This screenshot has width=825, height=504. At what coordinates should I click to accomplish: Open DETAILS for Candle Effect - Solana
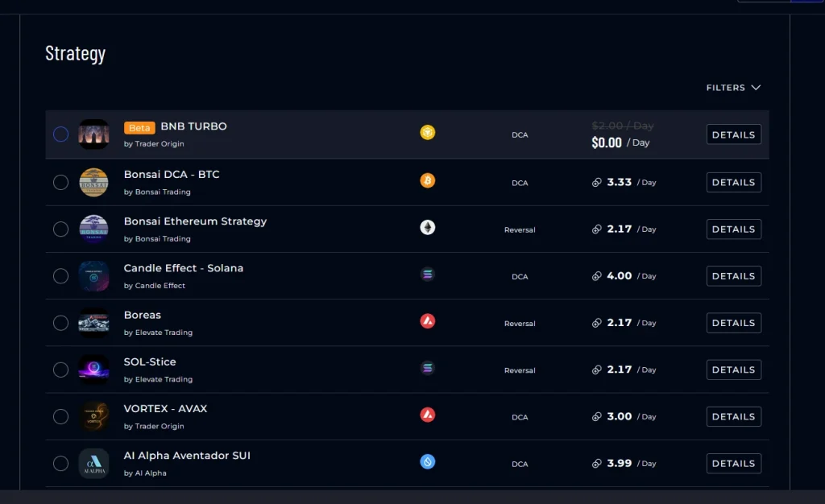click(733, 275)
